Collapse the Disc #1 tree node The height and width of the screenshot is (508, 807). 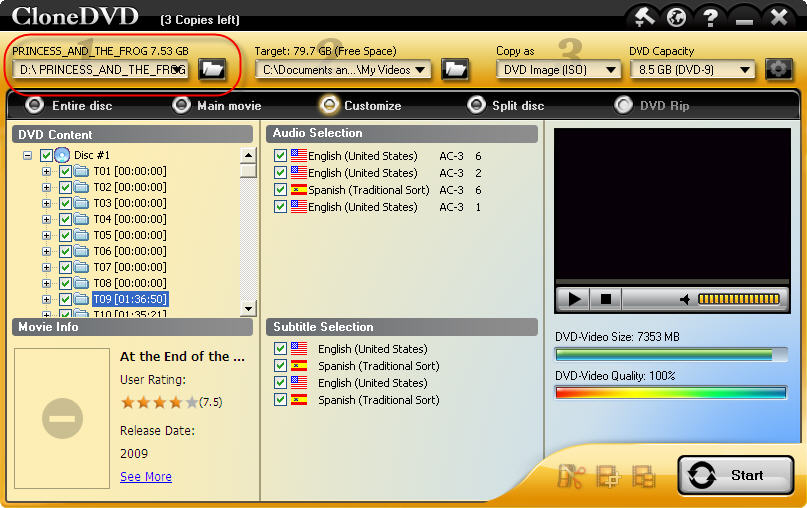click(27, 155)
